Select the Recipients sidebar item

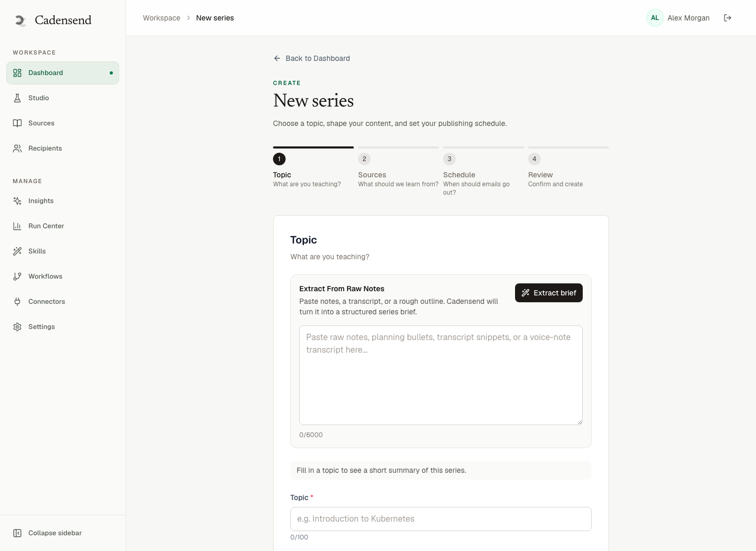coord(62,149)
